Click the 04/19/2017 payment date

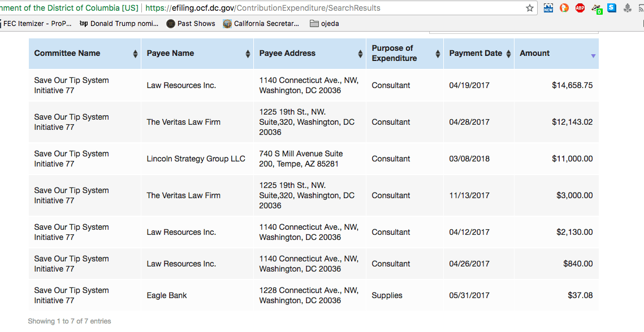469,85
